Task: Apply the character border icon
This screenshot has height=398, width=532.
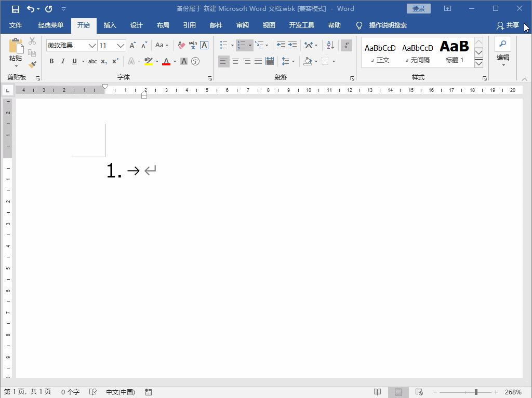Action: (x=204, y=46)
